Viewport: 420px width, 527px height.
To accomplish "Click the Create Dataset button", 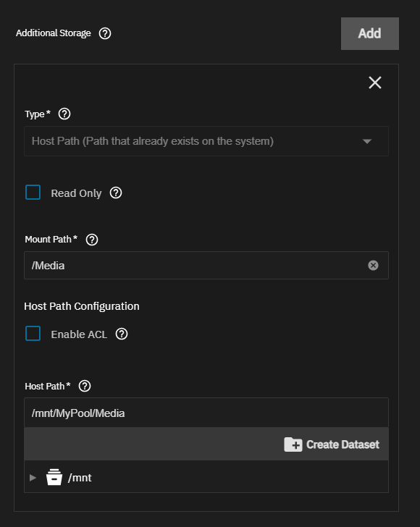I will coord(332,444).
